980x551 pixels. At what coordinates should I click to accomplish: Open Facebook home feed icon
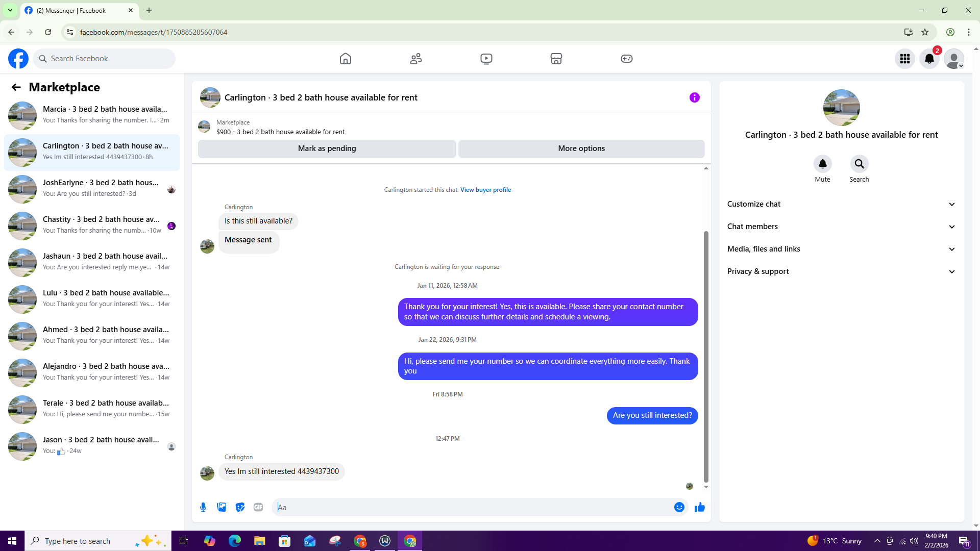pyautogui.click(x=346, y=59)
